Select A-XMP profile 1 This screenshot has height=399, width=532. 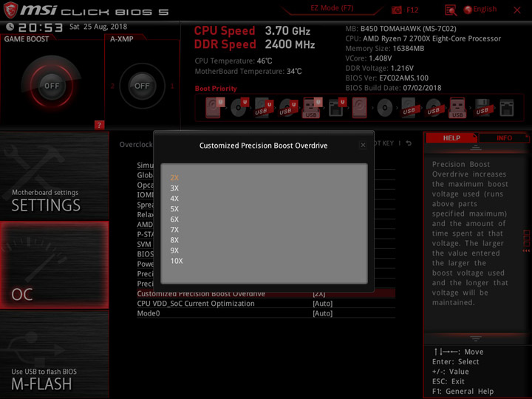(172, 86)
